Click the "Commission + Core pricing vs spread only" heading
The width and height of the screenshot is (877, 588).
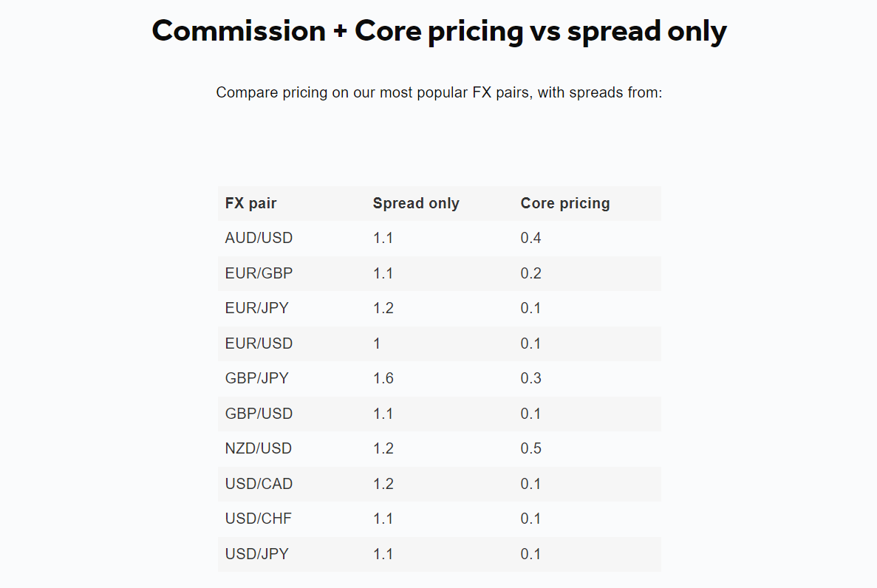tap(439, 31)
